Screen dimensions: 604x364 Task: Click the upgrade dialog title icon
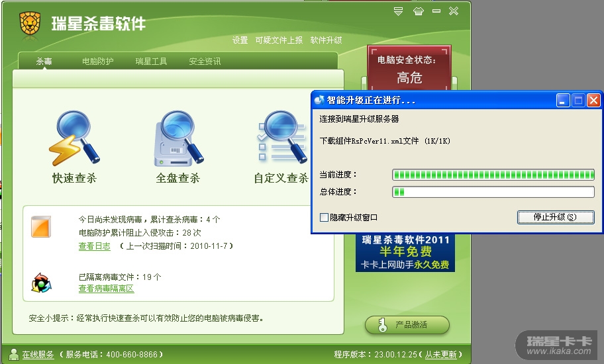pyautogui.click(x=319, y=101)
